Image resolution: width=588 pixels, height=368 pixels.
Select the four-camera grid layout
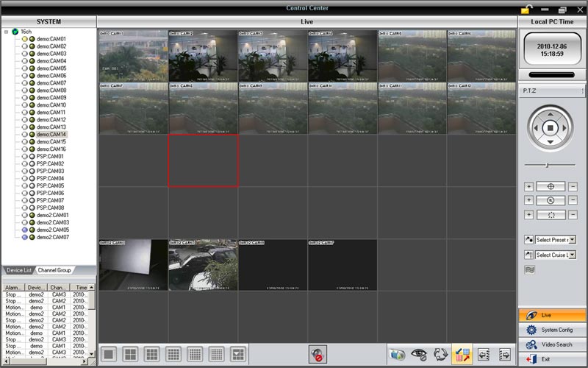pos(130,354)
